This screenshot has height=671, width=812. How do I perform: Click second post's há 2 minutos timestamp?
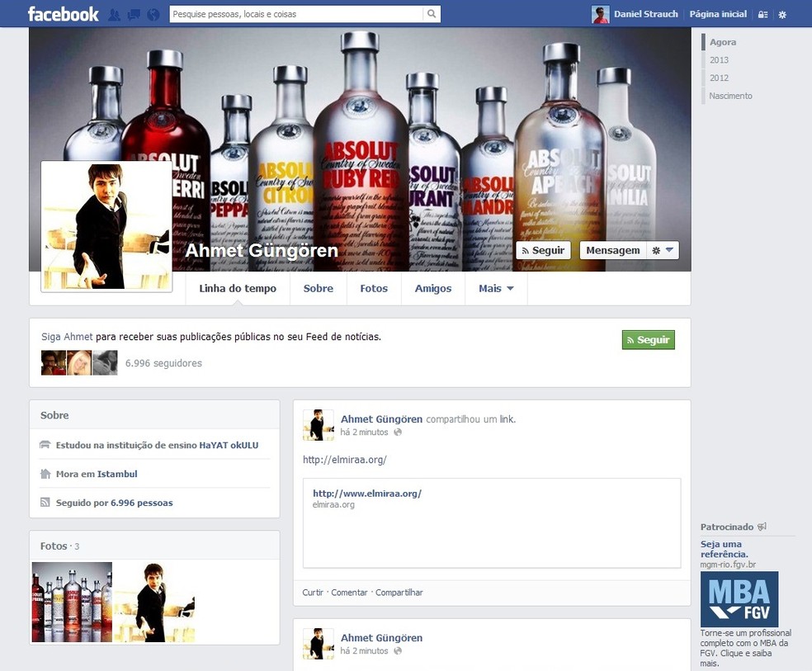364,651
